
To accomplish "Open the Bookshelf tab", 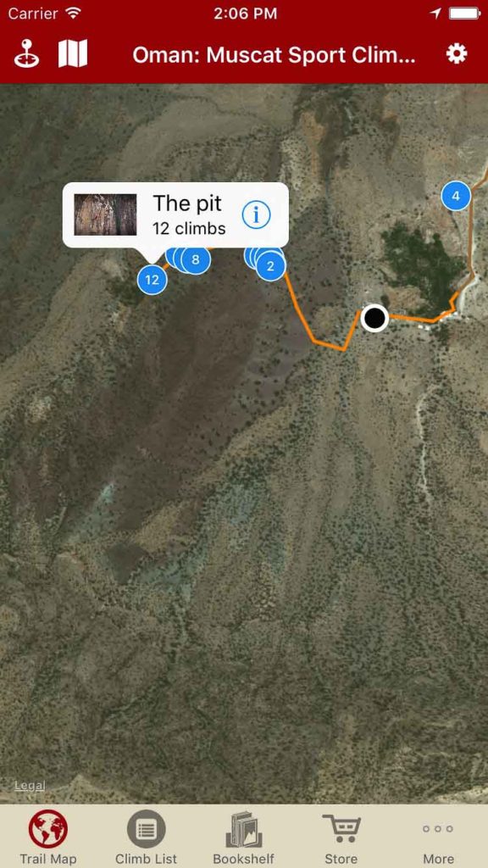I will click(x=243, y=837).
